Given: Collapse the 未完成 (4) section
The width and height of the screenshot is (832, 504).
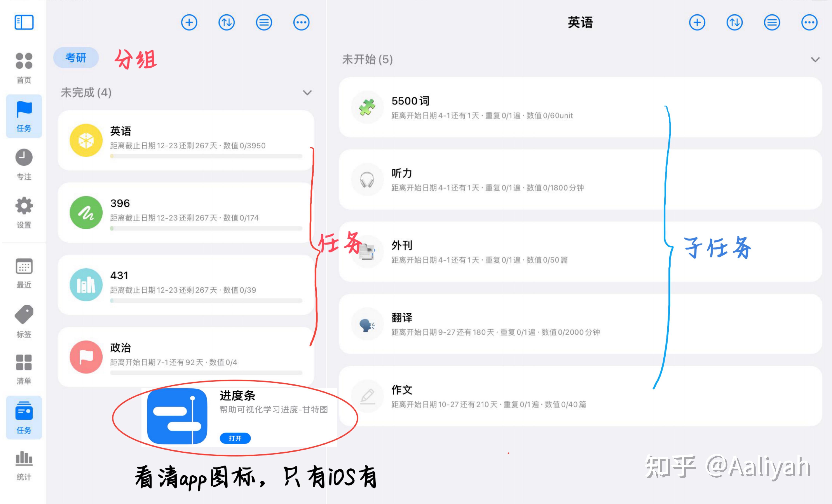Looking at the screenshot, I should [x=307, y=93].
